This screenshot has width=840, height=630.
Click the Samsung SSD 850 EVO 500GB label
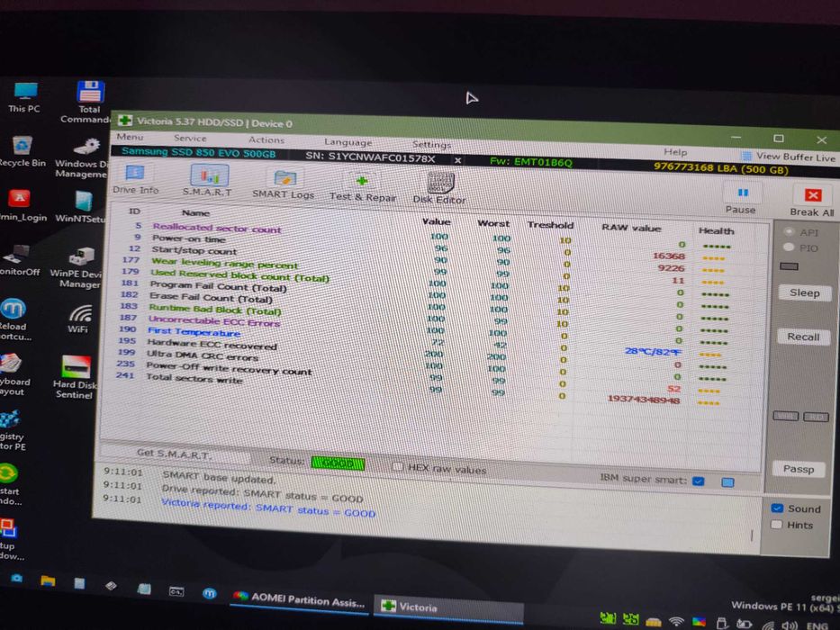199,153
